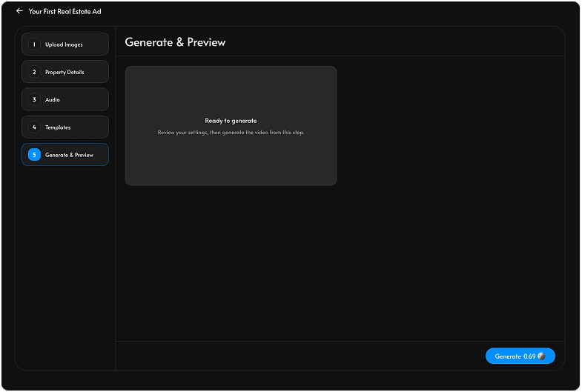Switch to the Audio step
This screenshot has width=582, height=392.
[65, 99]
